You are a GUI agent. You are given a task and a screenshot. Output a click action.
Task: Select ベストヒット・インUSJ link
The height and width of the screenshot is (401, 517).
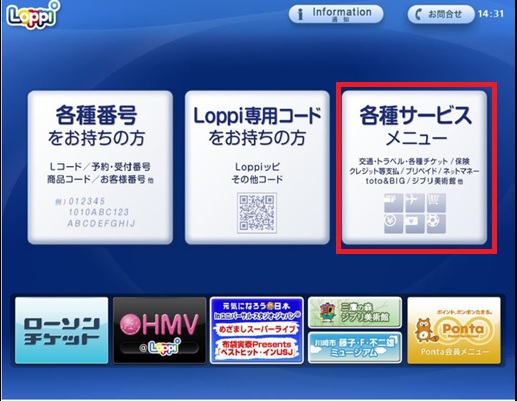(257, 349)
